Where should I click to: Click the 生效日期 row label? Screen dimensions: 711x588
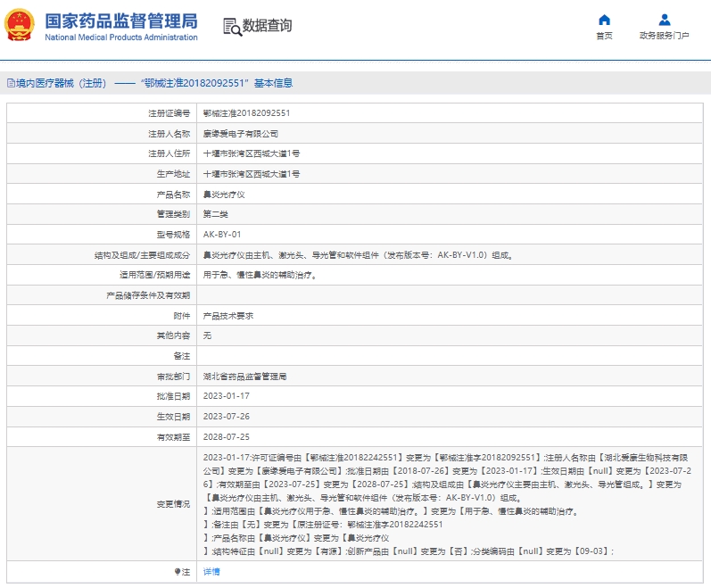coord(173,417)
